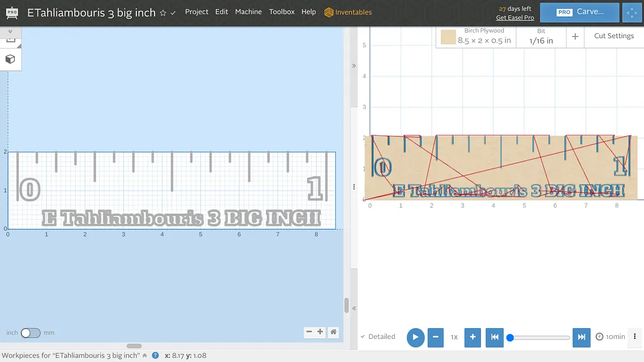Click the home view icon on canvas

[333, 332]
